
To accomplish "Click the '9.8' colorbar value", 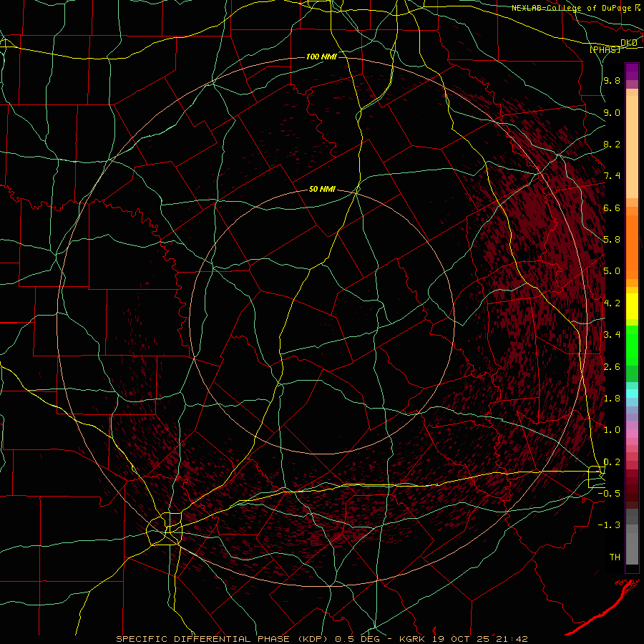I will click(612, 80).
